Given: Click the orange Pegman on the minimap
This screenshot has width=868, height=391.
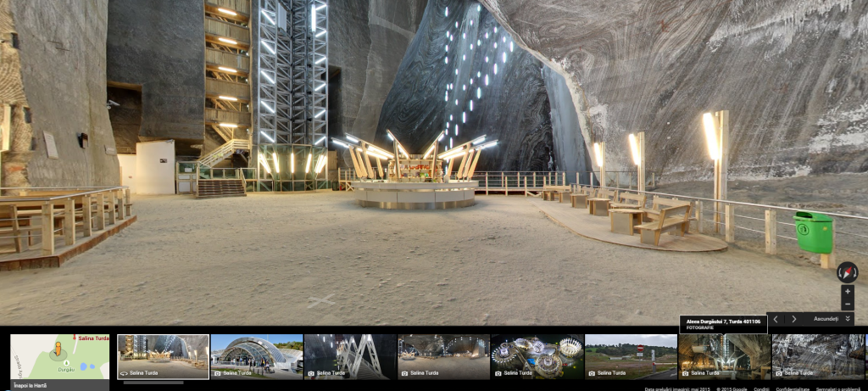Looking at the screenshot, I should tap(57, 349).
